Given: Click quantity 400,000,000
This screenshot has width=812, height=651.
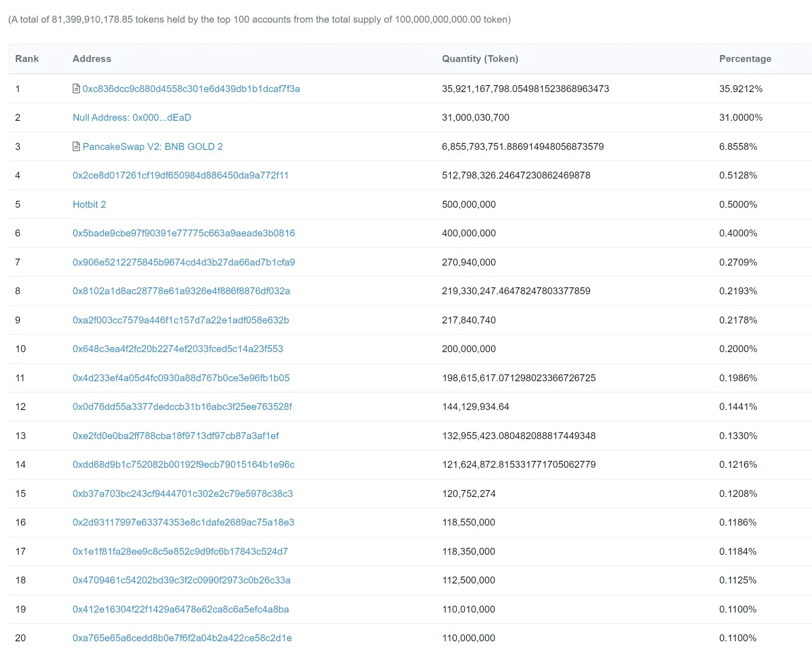Looking at the screenshot, I should tap(468, 233).
